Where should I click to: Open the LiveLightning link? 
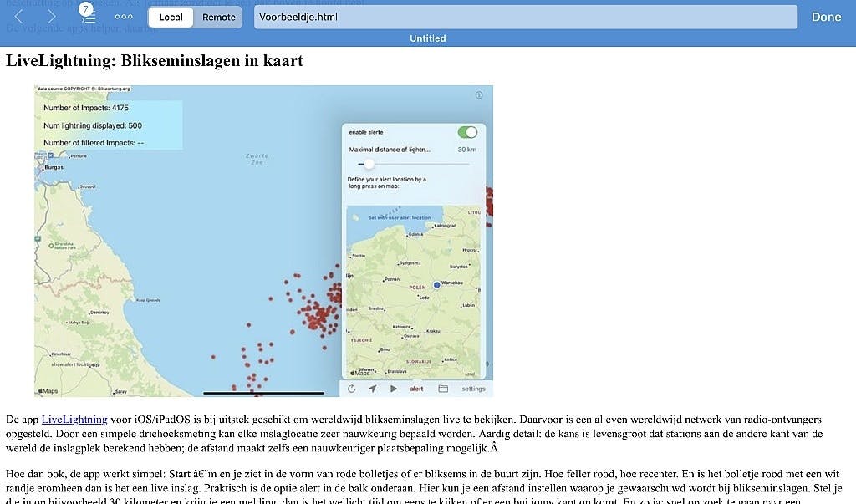pyautogui.click(x=74, y=420)
